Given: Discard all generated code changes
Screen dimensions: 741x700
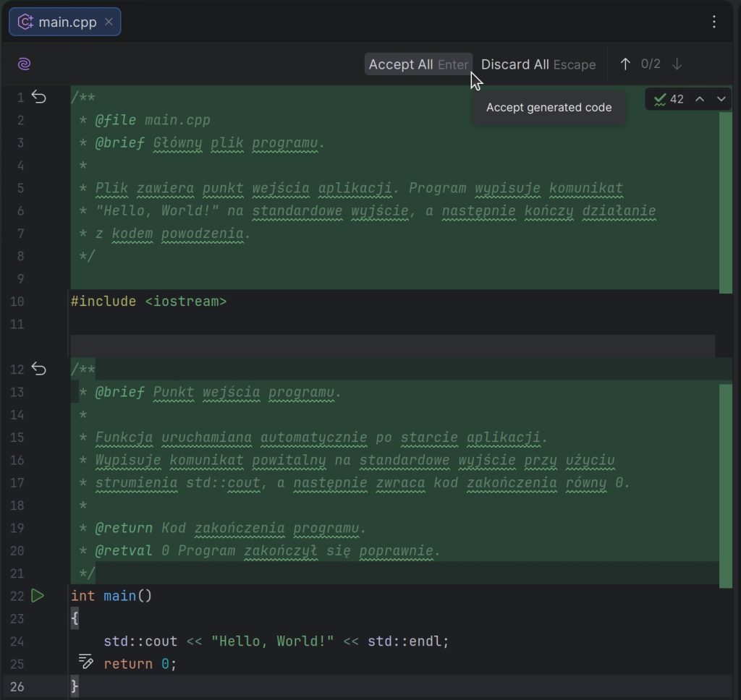Looking at the screenshot, I should click(538, 64).
